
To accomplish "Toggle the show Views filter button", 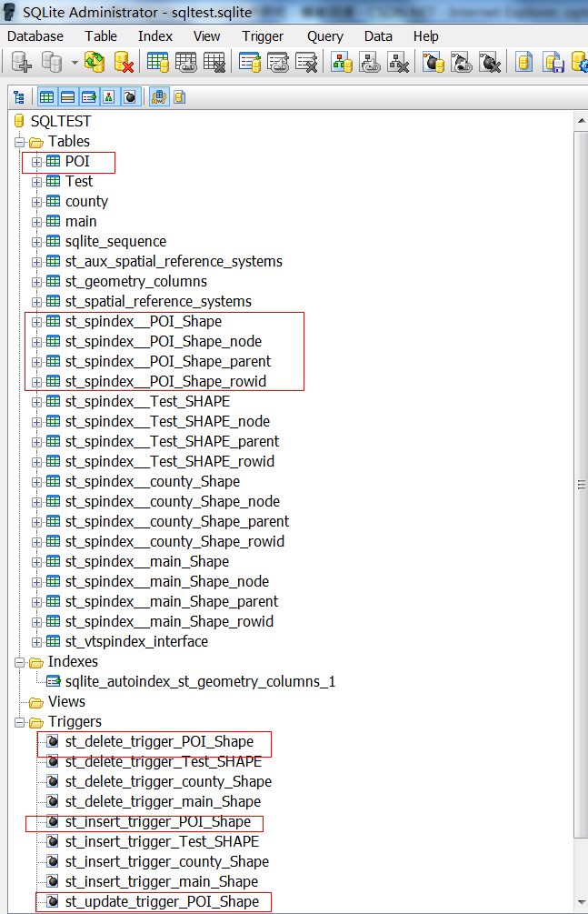I will point(109,97).
